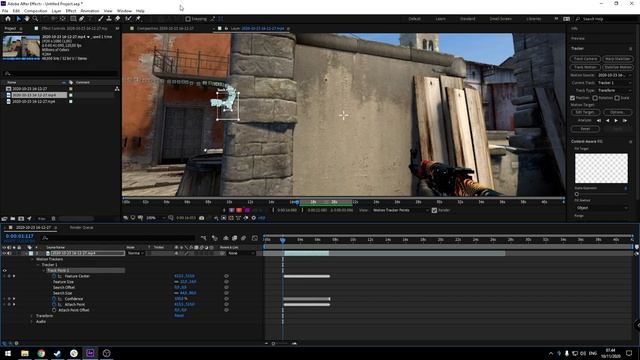Expand the Audio property group
640x360 pixels.
(32, 322)
